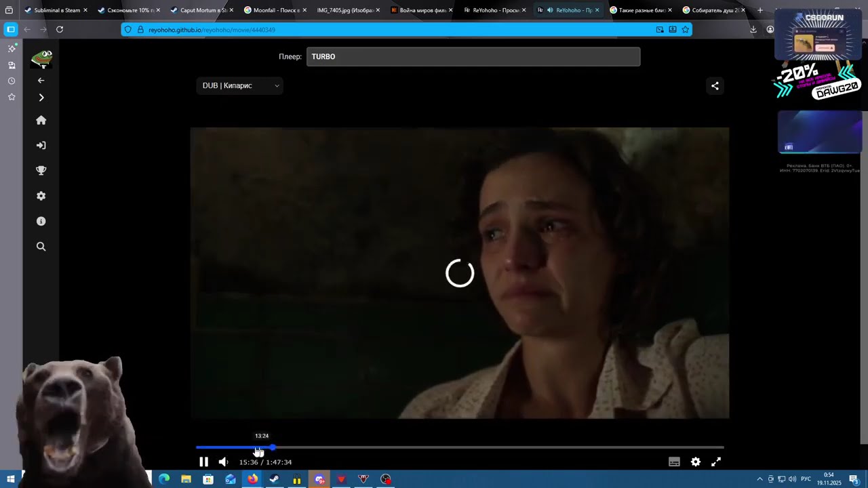Open the browser tab list button
This screenshot has width=868, height=488.
pos(9,10)
